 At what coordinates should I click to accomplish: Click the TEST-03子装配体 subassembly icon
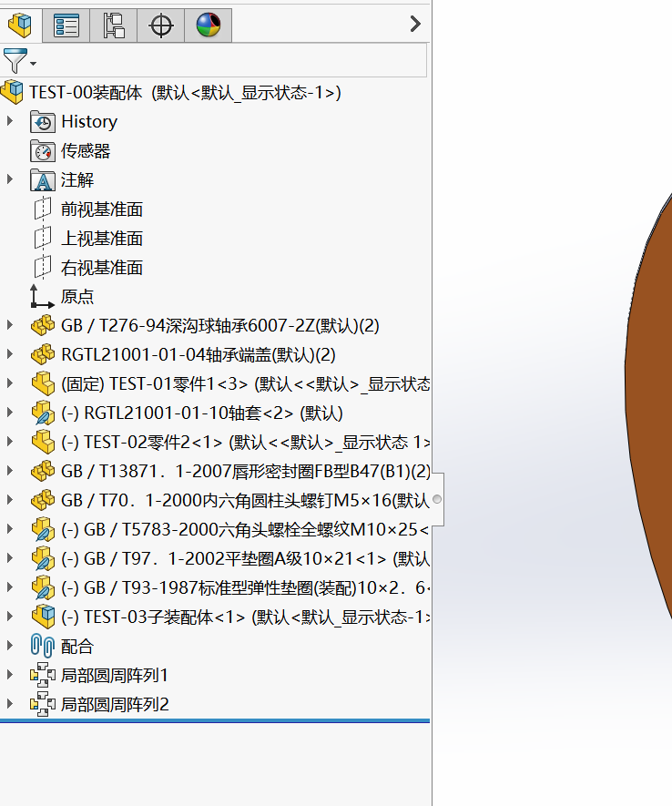[x=43, y=617]
